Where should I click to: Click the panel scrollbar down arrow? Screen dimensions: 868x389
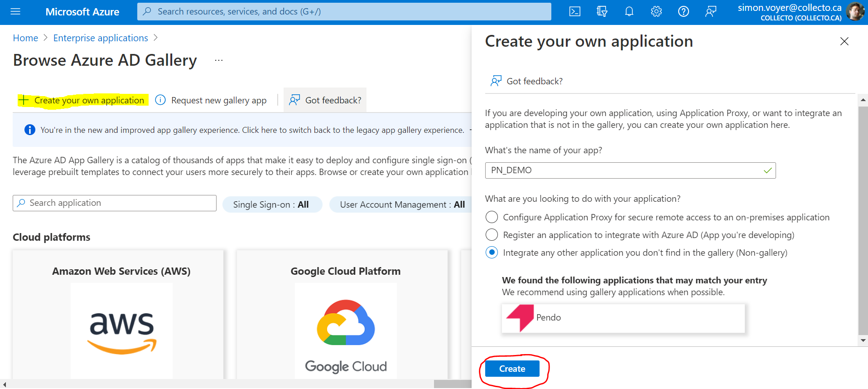[x=863, y=340]
